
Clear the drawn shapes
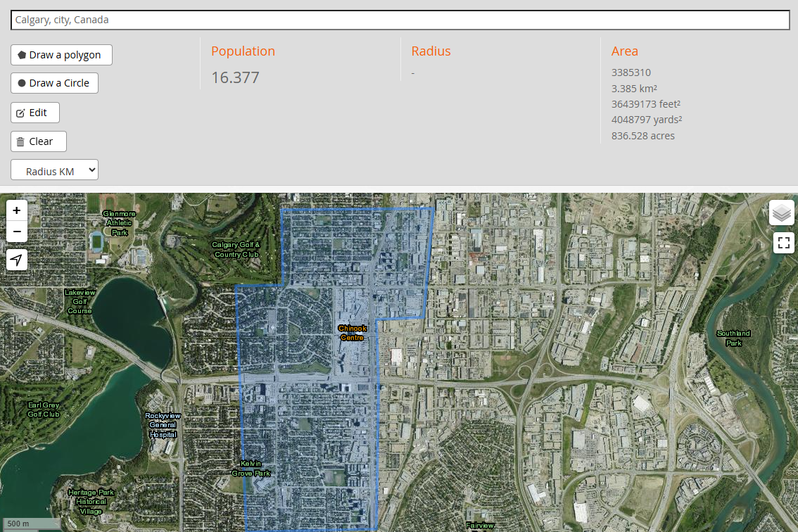pyautogui.click(x=38, y=141)
